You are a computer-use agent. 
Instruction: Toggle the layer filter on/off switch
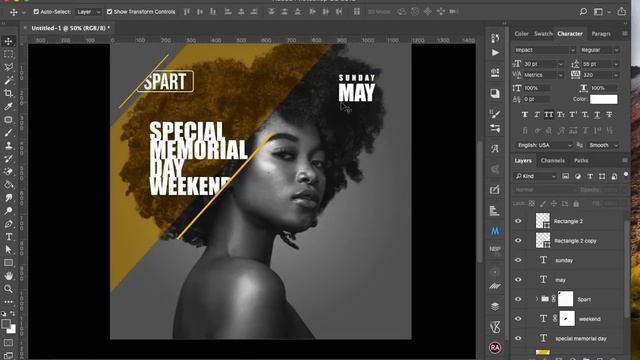click(626, 175)
